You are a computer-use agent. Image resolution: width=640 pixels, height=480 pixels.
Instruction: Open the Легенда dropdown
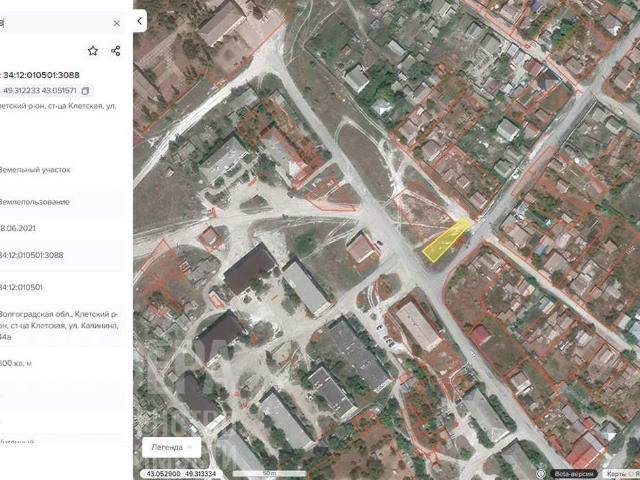click(x=171, y=447)
